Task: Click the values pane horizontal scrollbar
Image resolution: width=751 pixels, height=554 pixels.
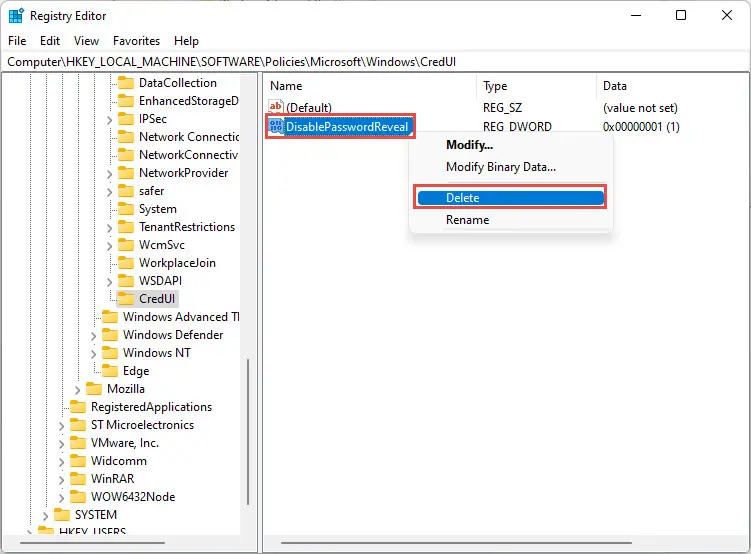Action: click(456, 543)
